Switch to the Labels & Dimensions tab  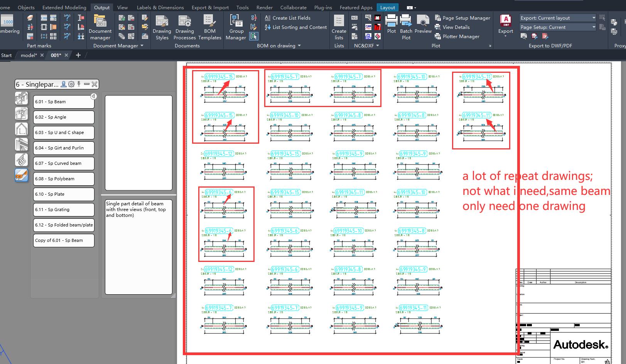point(160,7)
